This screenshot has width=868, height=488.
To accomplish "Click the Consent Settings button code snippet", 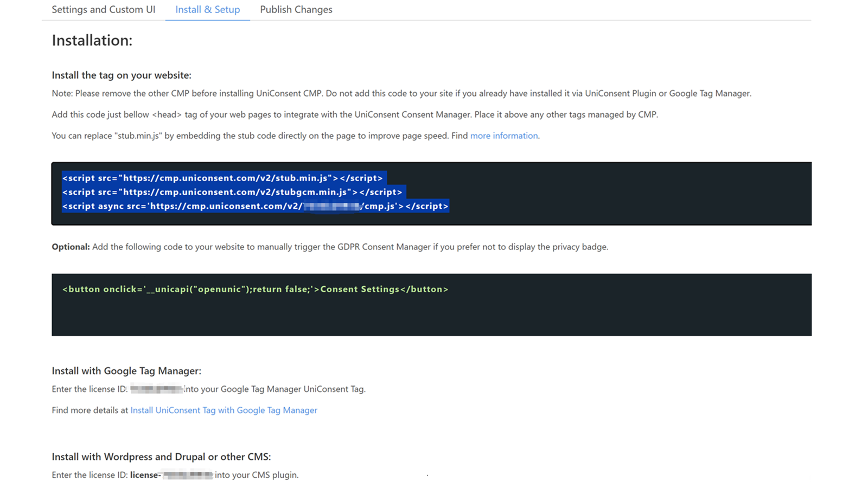I will click(255, 290).
